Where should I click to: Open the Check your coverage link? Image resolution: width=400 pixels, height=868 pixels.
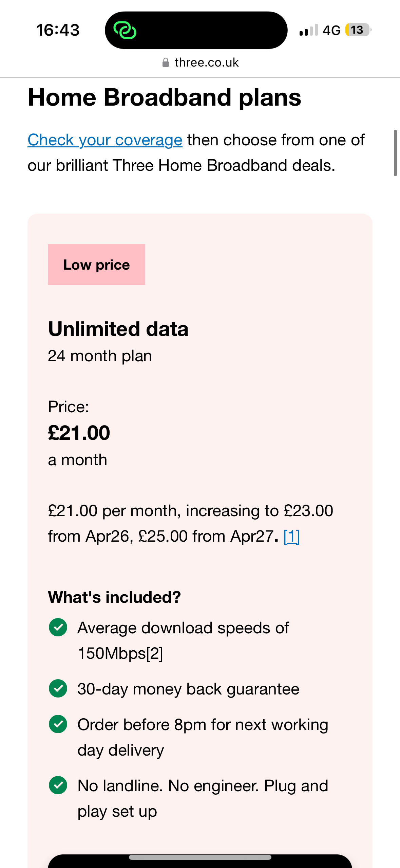pyautogui.click(x=105, y=140)
